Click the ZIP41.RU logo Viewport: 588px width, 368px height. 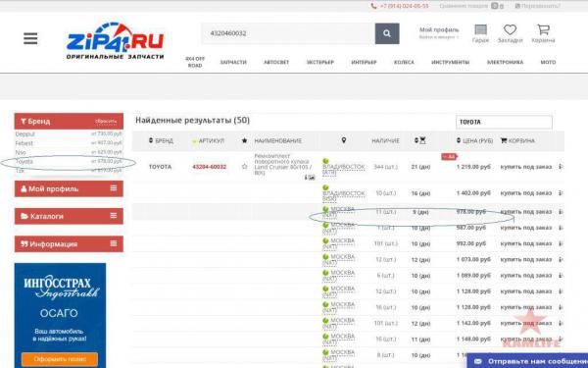point(115,41)
